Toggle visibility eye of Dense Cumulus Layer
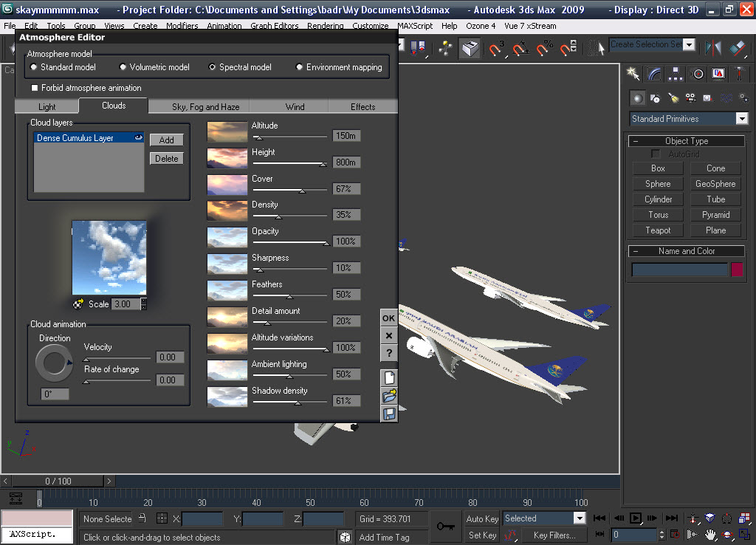This screenshot has width=756, height=545. point(138,137)
